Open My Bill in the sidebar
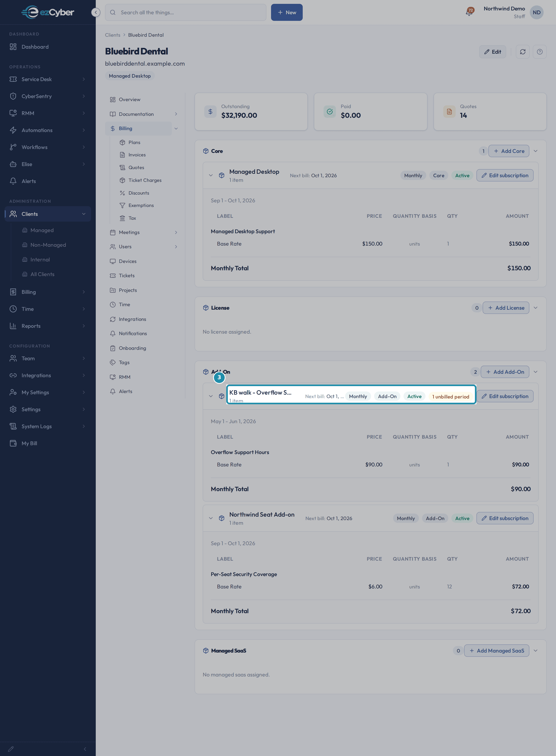Image resolution: width=556 pixels, height=756 pixels. point(48,443)
